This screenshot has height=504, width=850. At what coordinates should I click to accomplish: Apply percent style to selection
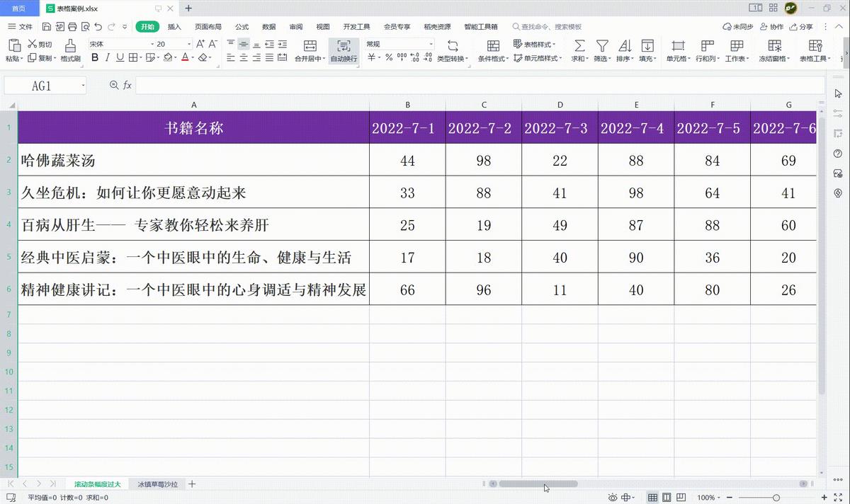coord(387,58)
